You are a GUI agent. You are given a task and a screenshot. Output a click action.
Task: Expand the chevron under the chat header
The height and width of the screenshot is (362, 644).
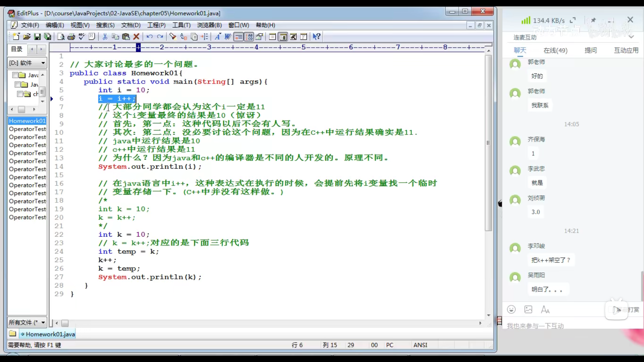pos(631,36)
